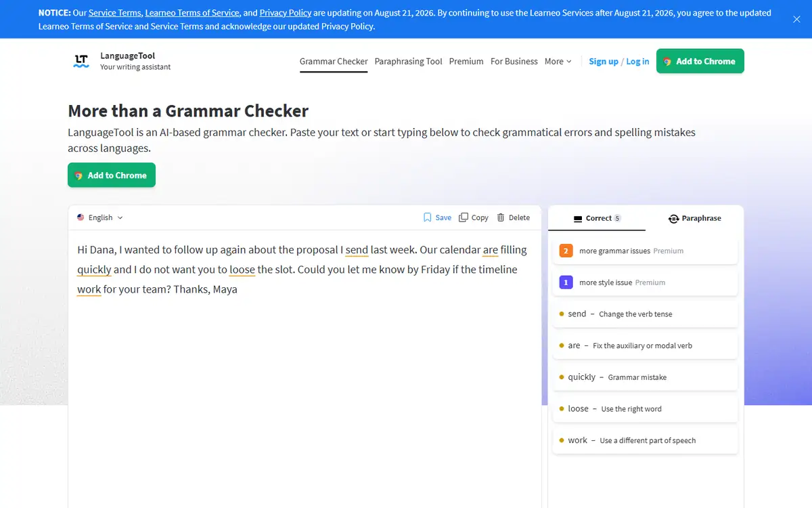812x508 pixels.
Task: Click the Delete trash icon
Action: (501, 217)
